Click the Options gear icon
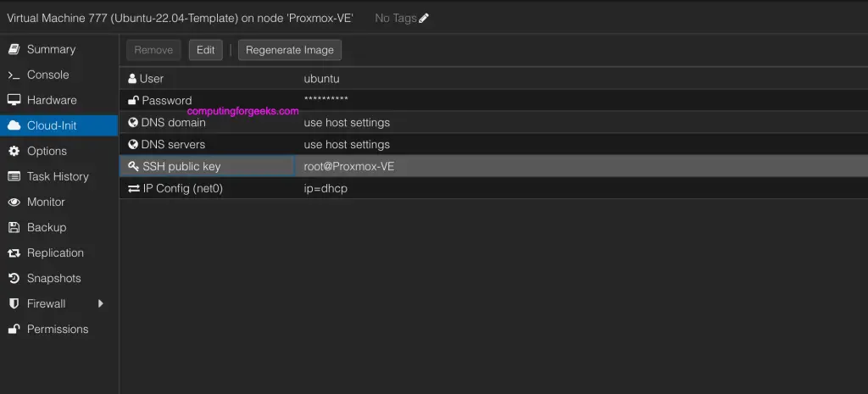Viewport: 868px width, 394px height. (14, 151)
